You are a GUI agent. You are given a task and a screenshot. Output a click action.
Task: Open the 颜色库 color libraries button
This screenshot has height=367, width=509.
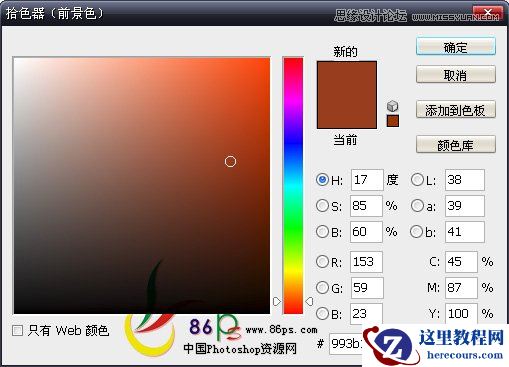click(456, 145)
